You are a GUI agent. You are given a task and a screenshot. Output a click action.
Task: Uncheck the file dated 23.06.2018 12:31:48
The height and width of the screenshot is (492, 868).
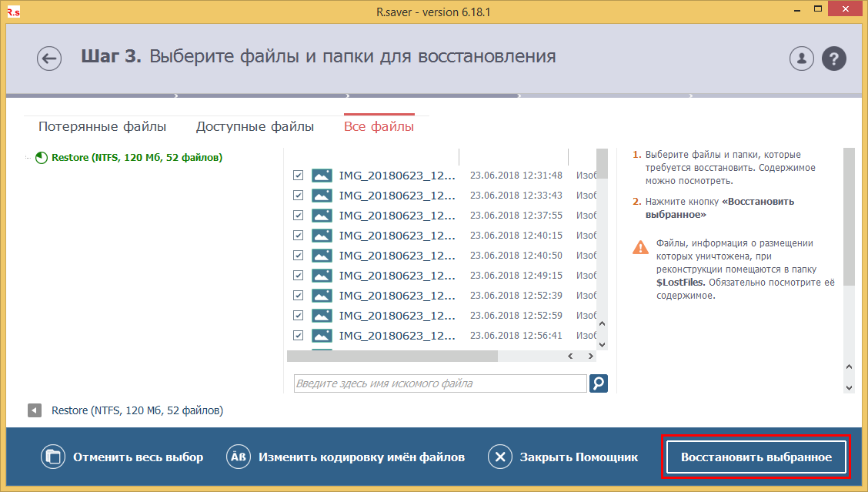pos(299,176)
